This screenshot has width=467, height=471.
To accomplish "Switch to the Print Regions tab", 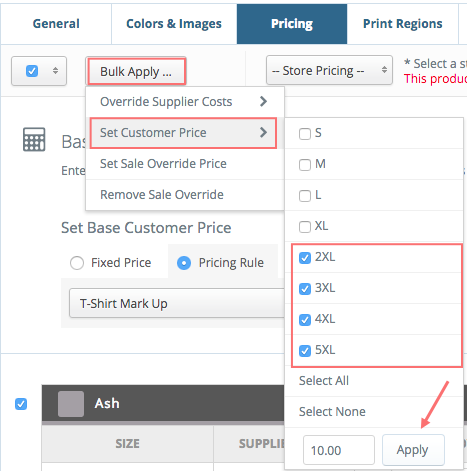I will point(403,24).
